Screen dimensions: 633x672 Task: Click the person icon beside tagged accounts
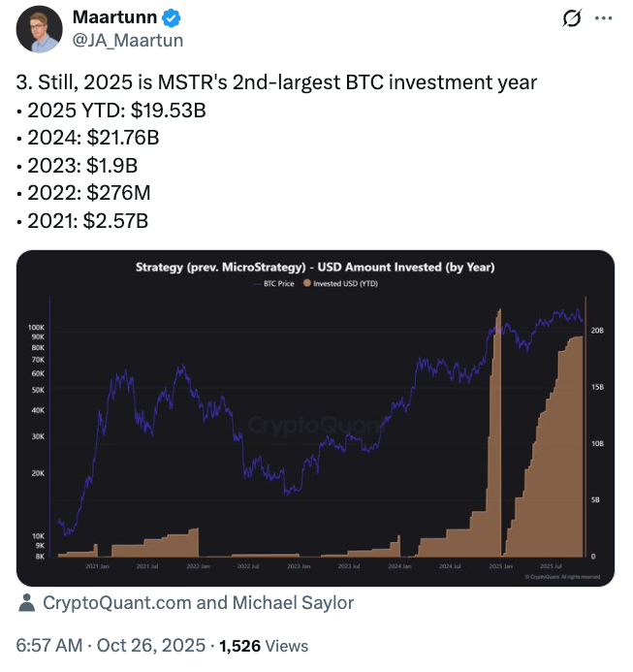point(27,602)
